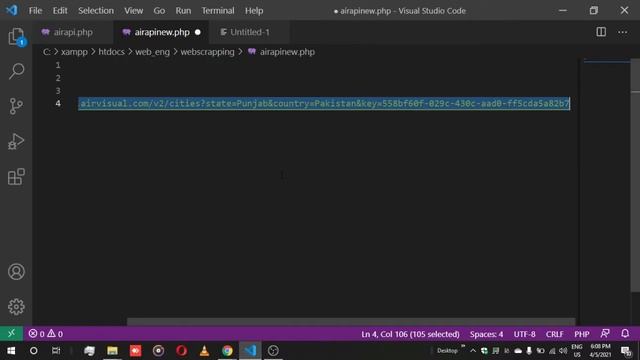The height and width of the screenshot is (360, 640).
Task: Open the Manage gear icon
Action: (x=16, y=307)
